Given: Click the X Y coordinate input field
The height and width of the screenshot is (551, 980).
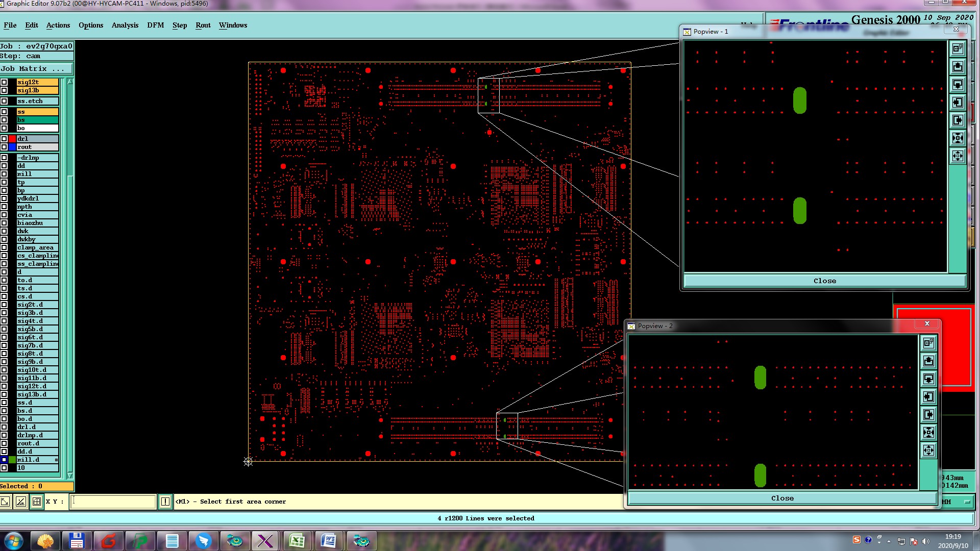Looking at the screenshot, I should coord(113,502).
